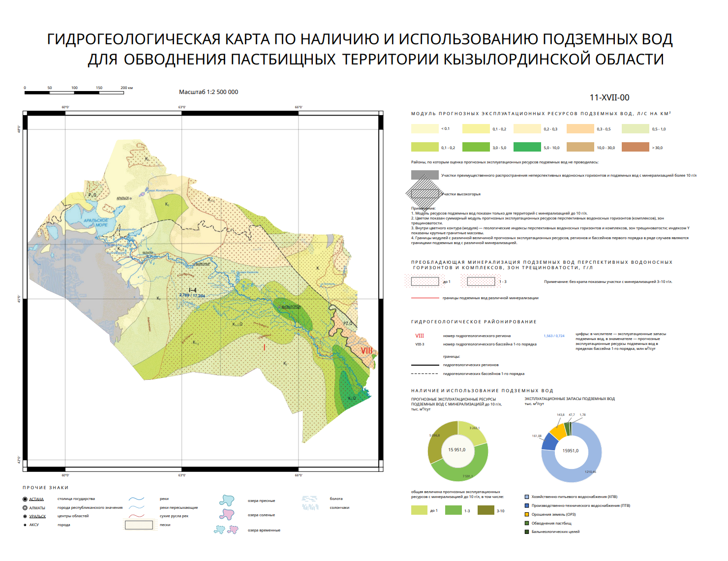Select the temporary lakes legend symbol

coord(226,530)
